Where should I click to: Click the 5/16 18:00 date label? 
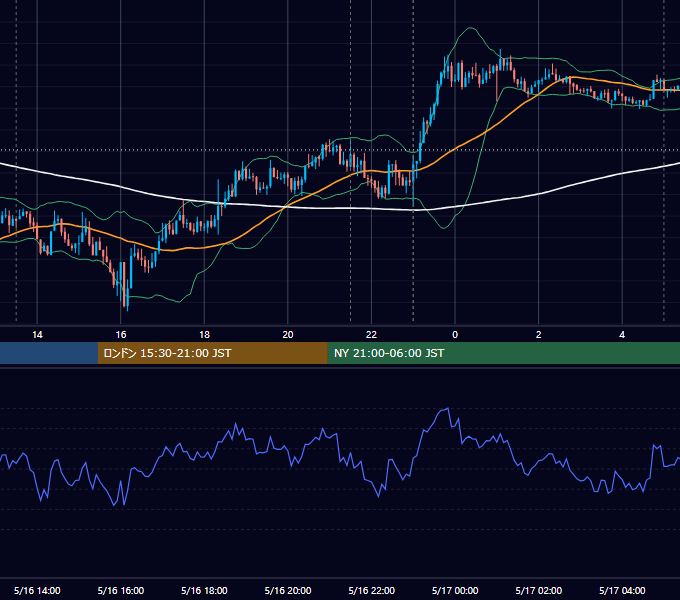pyautogui.click(x=204, y=590)
